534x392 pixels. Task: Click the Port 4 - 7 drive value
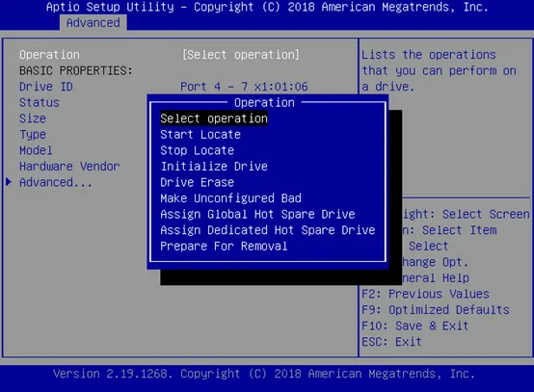244,87
